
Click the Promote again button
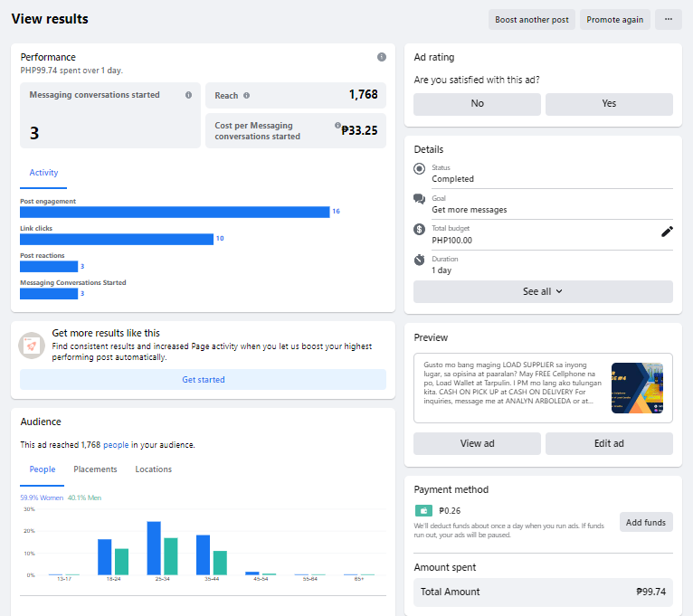(x=615, y=19)
